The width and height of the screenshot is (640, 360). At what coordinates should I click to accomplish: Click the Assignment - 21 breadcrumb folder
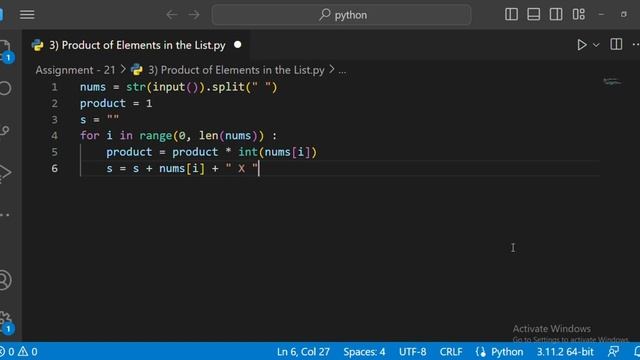click(76, 70)
